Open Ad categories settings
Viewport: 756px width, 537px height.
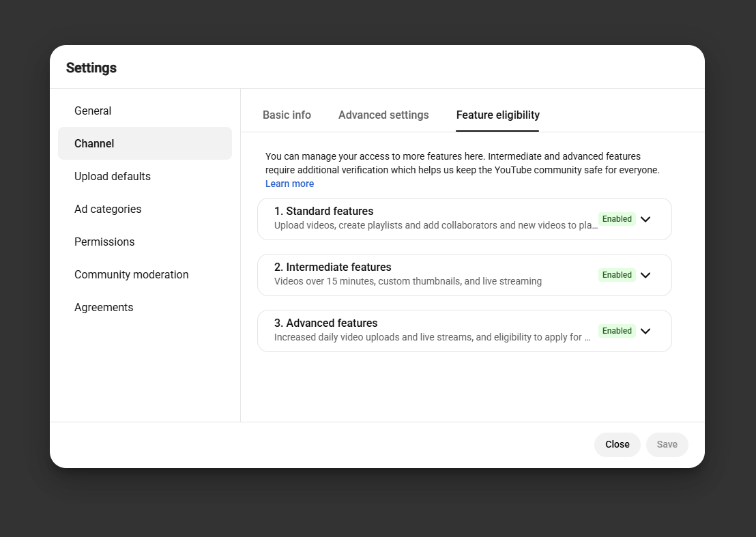(x=145, y=209)
